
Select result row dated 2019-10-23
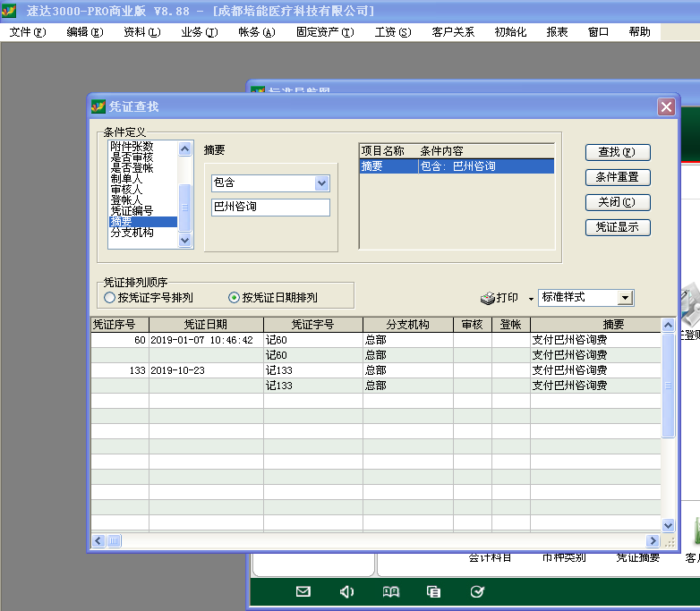(x=376, y=370)
